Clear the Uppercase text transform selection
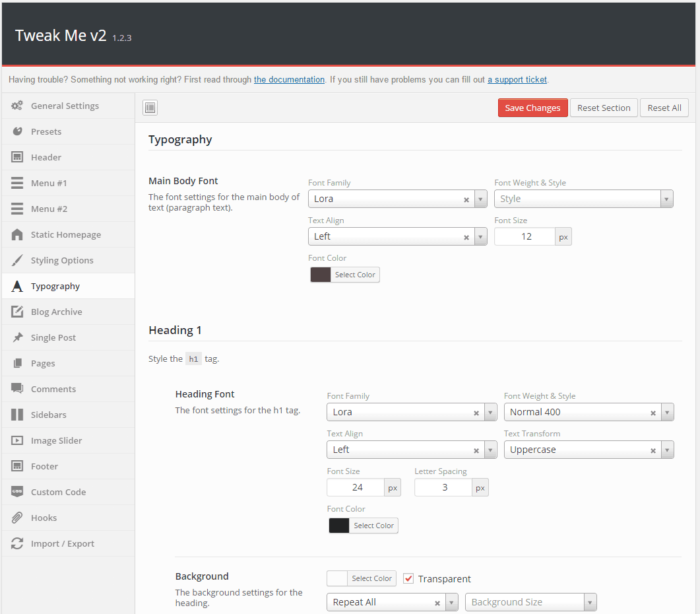700x614 pixels. [x=652, y=450]
